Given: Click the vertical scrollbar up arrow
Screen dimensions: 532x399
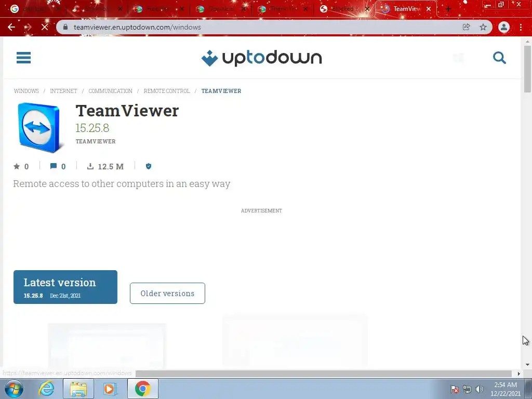Looking at the screenshot, I should 527,42.
